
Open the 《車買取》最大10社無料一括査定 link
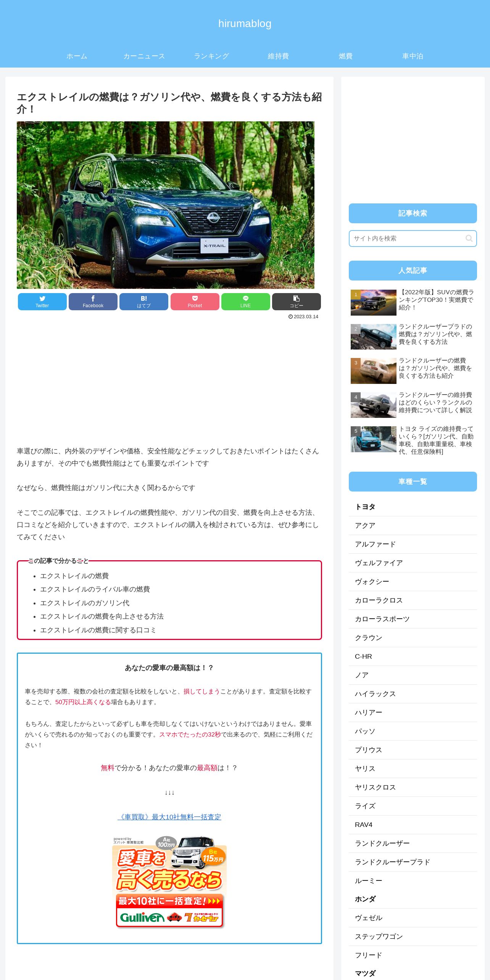[169, 817]
